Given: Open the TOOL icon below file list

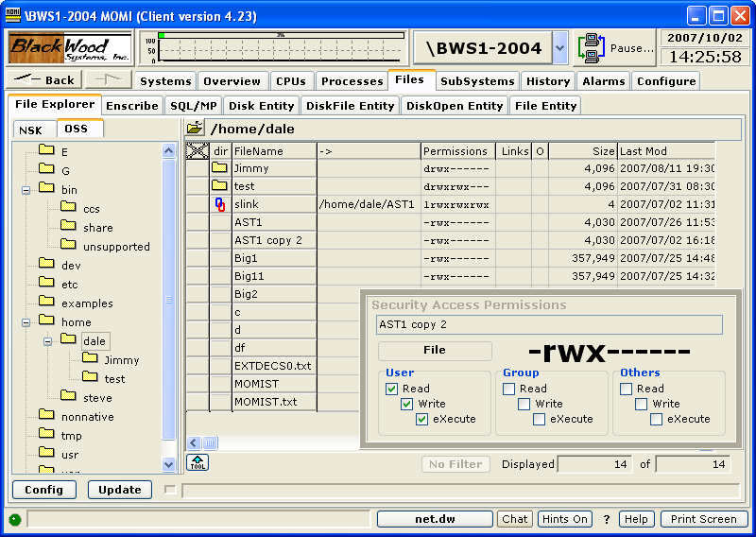Looking at the screenshot, I should pyautogui.click(x=198, y=462).
